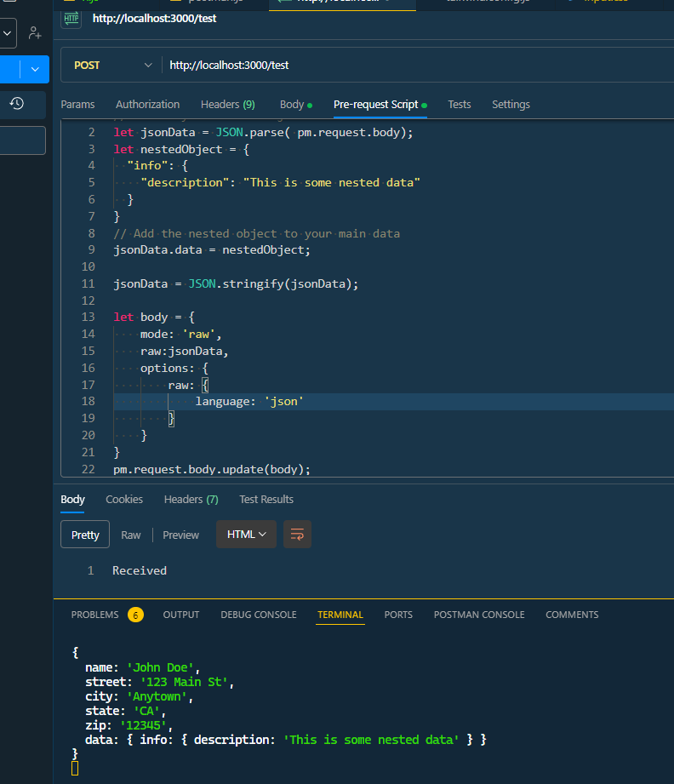This screenshot has width=674, height=784.
Task: Click the invite user icon
Action: pos(35,33)
